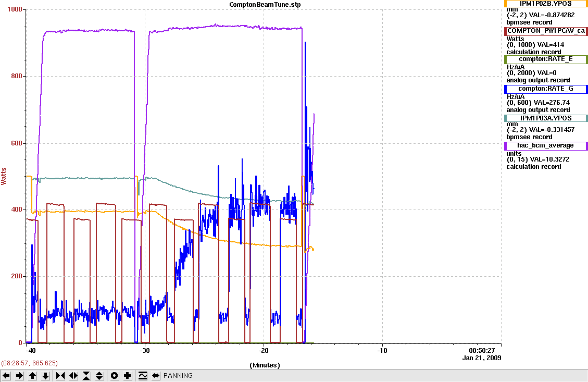Click the VAL=414 readout for COMPTON power
Image resolution: width=588 pixels, height=382 pixels.
point(551,45)
